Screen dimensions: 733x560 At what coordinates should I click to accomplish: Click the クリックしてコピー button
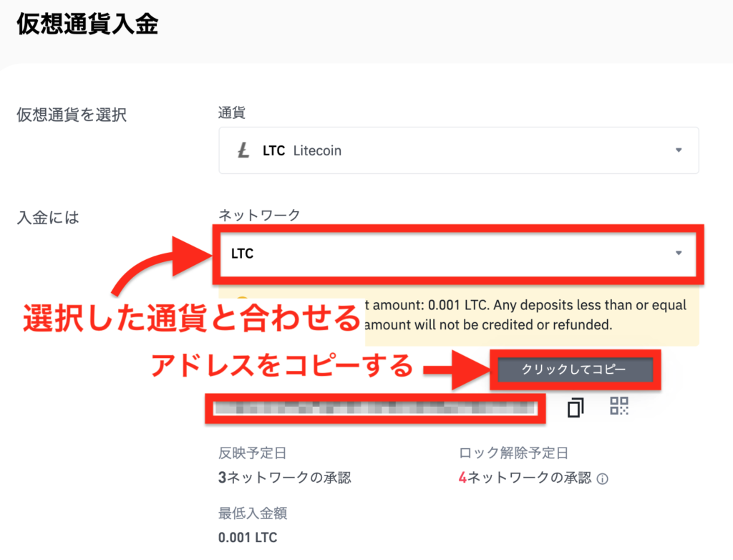(575, 370)
